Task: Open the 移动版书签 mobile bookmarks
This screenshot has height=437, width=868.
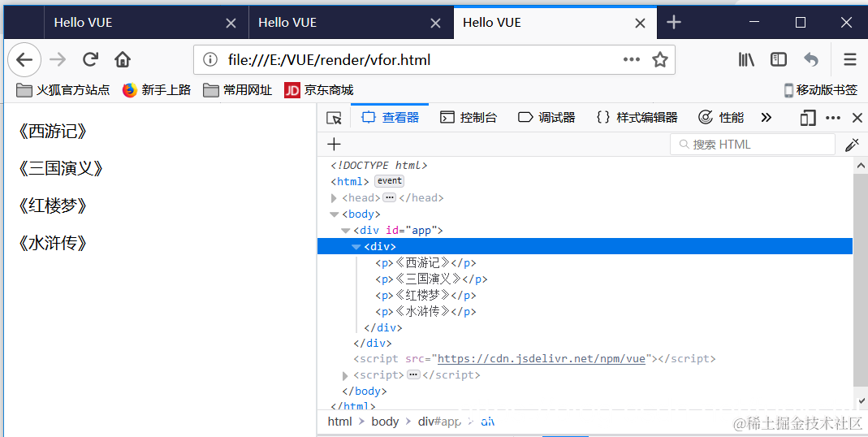Action: (820, 89)
